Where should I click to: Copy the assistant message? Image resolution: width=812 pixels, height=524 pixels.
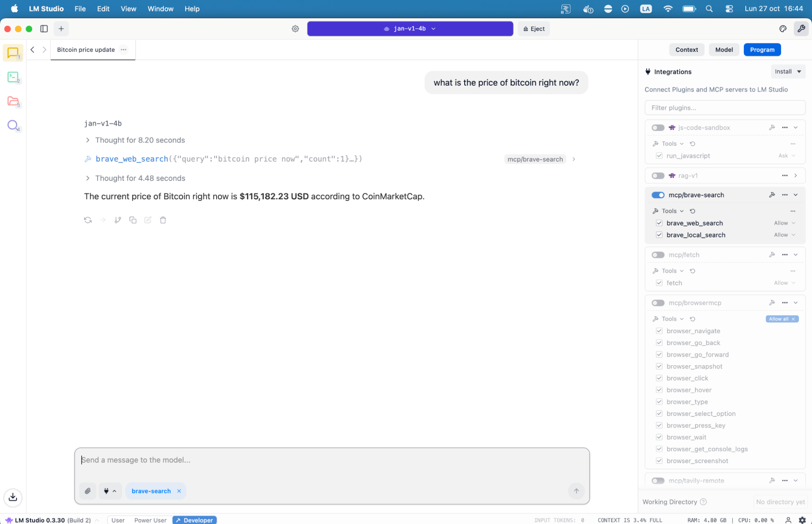point(133,220)
